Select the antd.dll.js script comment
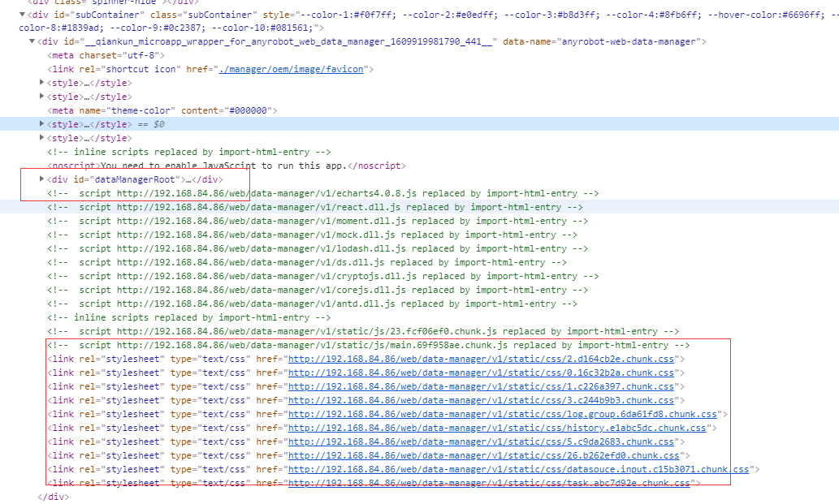This screenshot has width=839, height=504. 312,304
